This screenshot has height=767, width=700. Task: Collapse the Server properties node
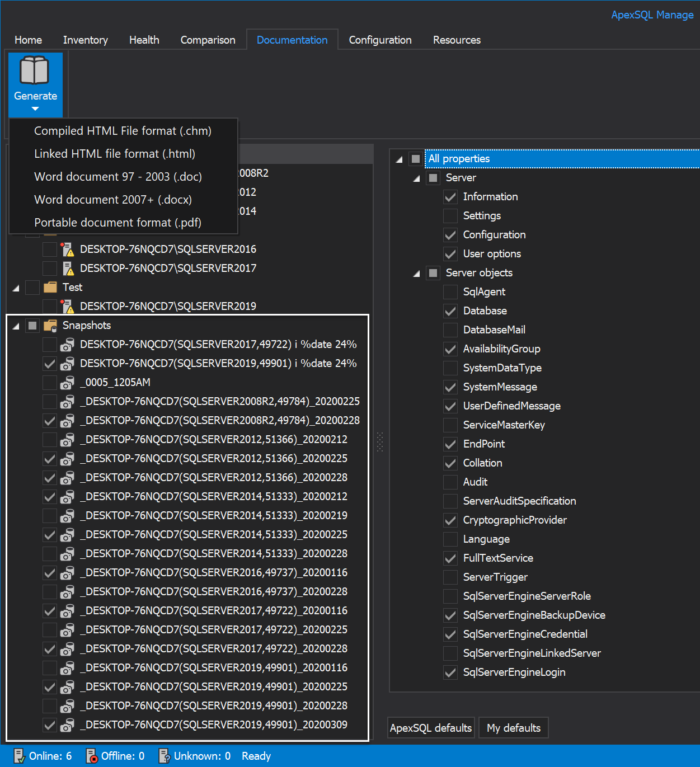coord(416,178)
